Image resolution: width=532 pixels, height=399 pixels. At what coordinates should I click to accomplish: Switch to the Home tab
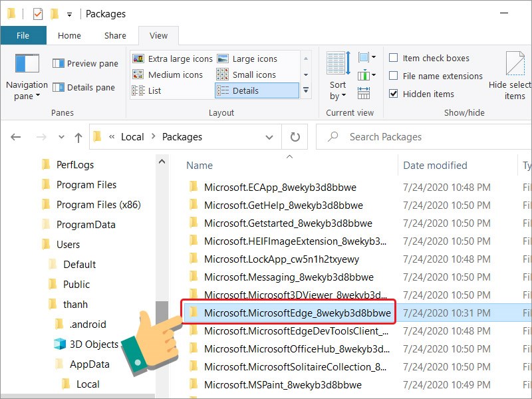tap(69, 36)
